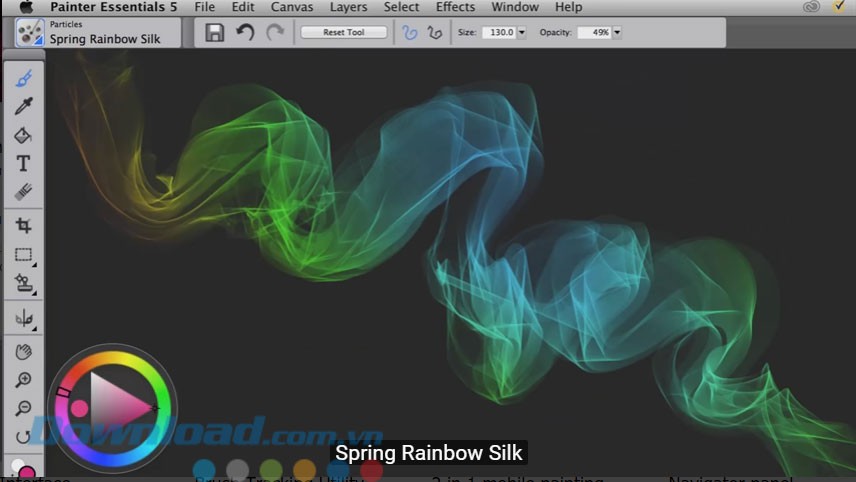The height and width of the screenshot is (482, 856).
Task: Activate the Text tool
Action: [x=23, y=163]
